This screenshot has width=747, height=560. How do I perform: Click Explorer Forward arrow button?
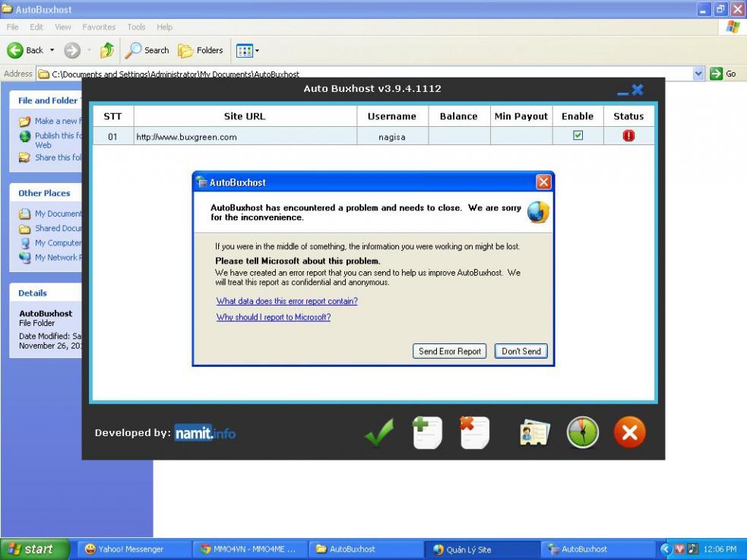pyautogui.click(x=72, y=50)
